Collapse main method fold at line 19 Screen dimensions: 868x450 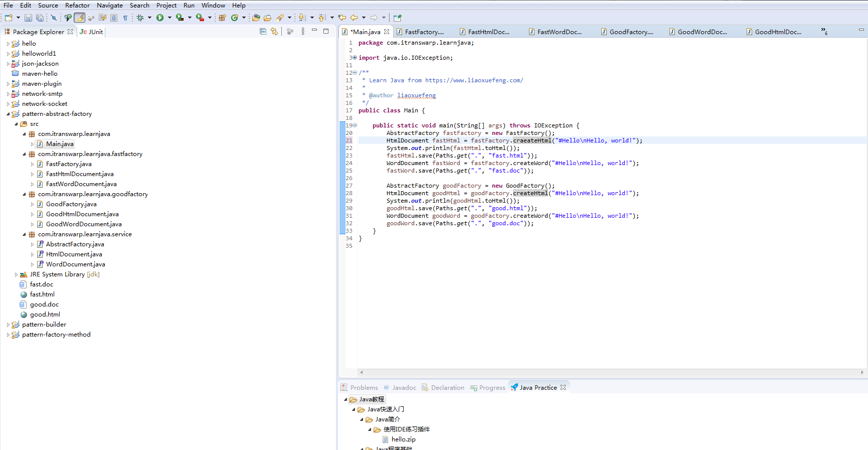point(355,125)
